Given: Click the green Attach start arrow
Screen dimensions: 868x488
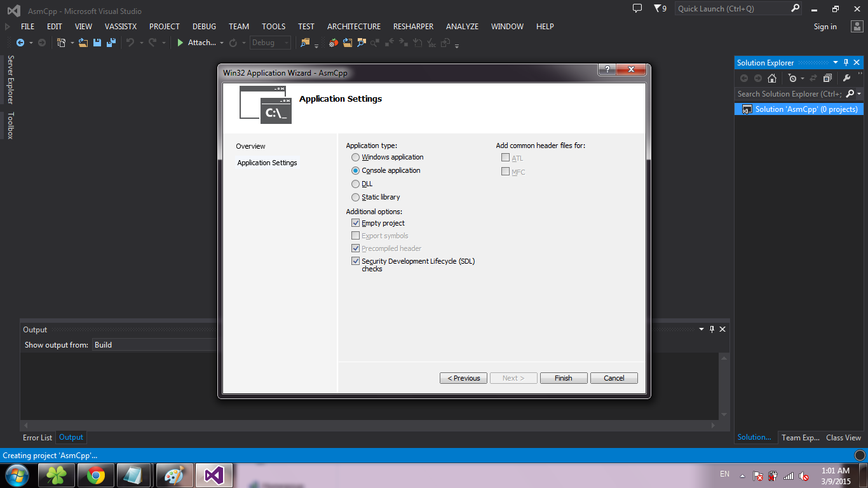Looking at the screenshot, I should click(x=180, y=43).
